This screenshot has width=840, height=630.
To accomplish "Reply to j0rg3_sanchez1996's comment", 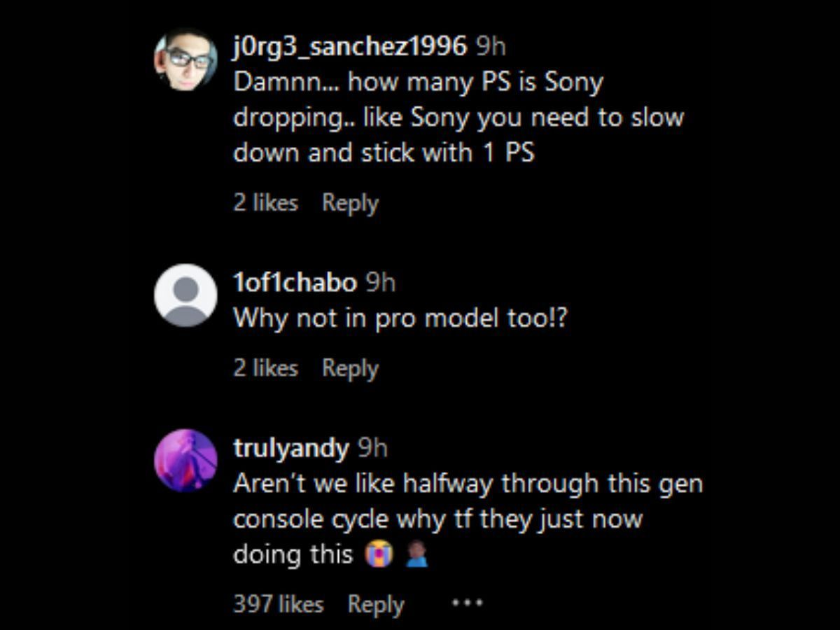I will [x=350, y=203].
